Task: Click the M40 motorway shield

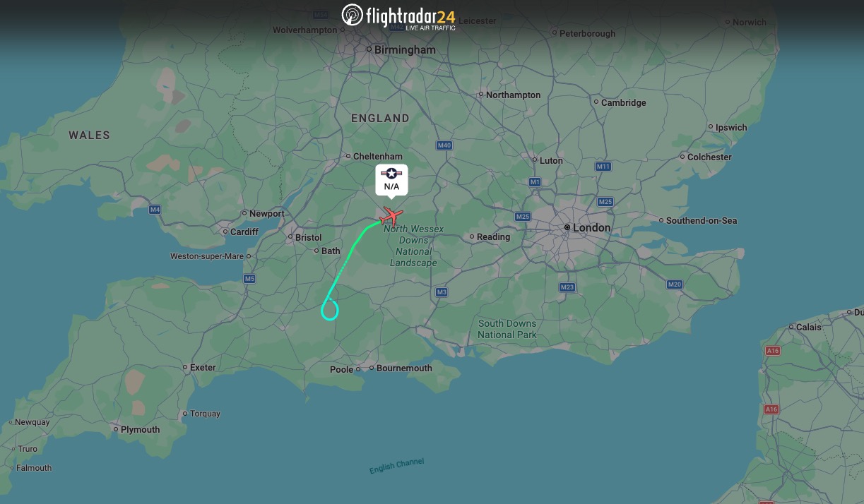Action: coord(444,145)
